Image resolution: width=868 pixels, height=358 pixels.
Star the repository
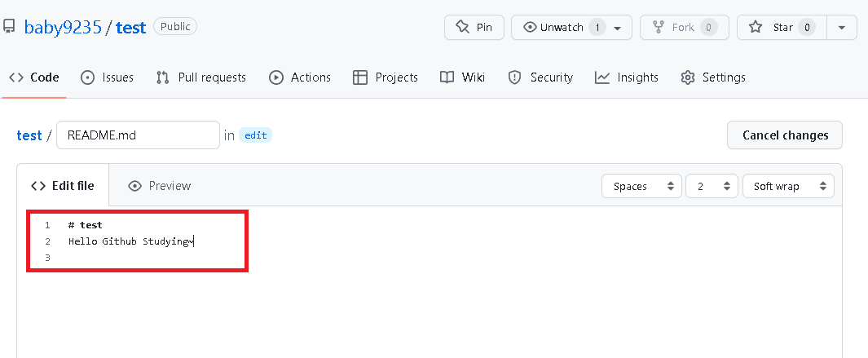click(782, 27)
